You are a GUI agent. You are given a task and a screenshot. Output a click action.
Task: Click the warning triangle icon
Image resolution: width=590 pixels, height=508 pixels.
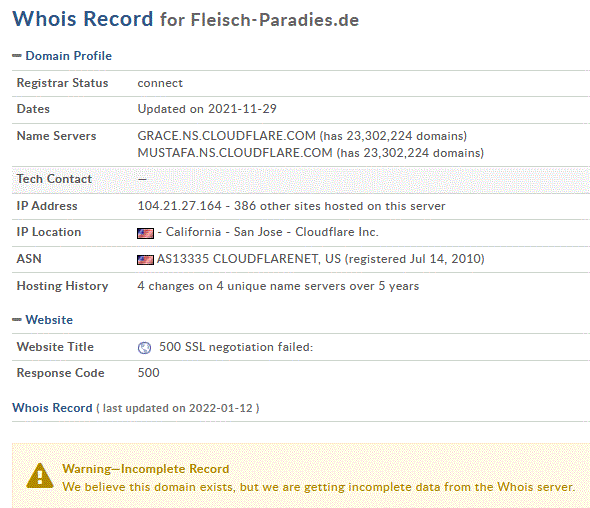40,476
